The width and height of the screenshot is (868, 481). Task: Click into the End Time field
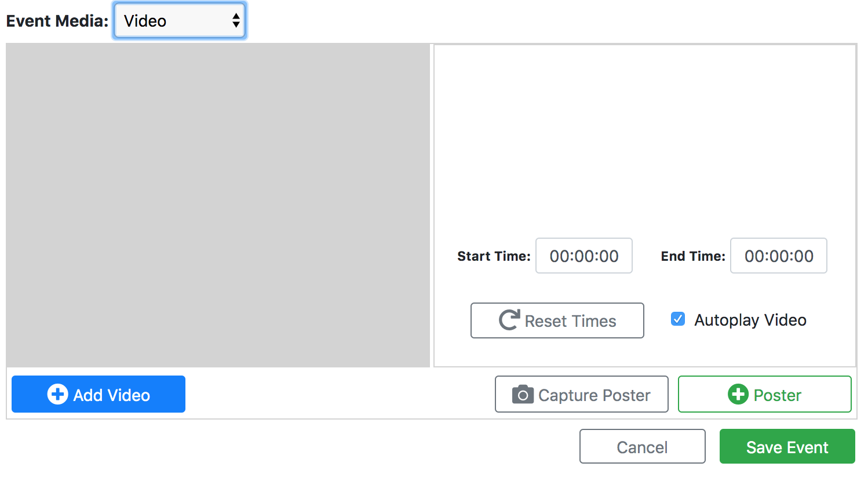click(x=778, y=256)
